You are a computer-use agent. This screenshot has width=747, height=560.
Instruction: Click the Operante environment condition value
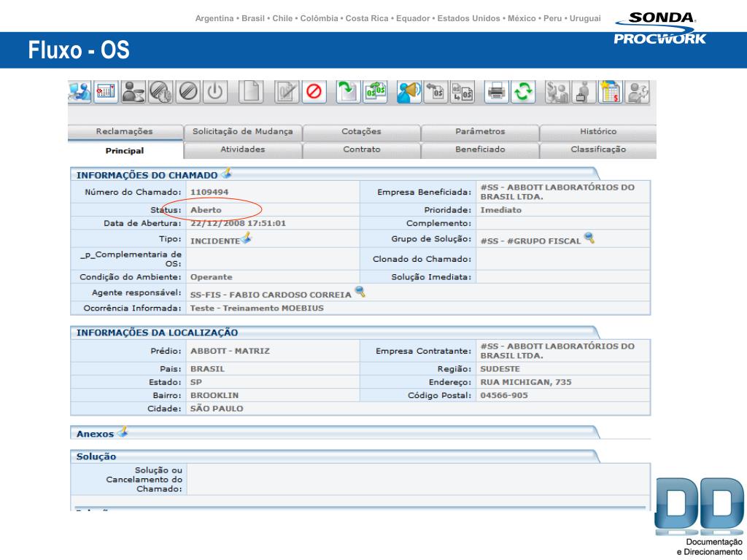[211, 277]
